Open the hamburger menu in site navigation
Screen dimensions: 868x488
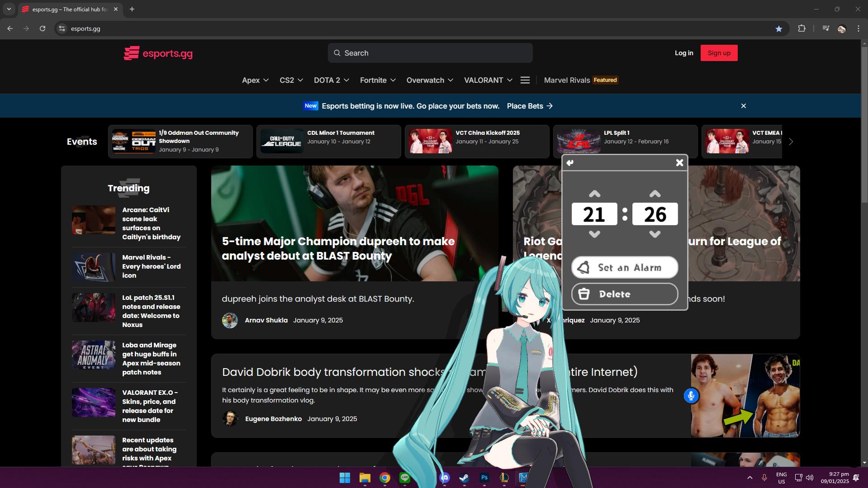525,80
